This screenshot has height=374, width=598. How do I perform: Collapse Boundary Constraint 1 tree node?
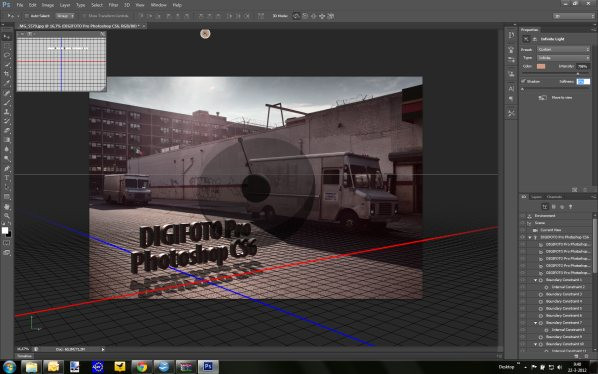pyautogui.click(x=535, y=280)
